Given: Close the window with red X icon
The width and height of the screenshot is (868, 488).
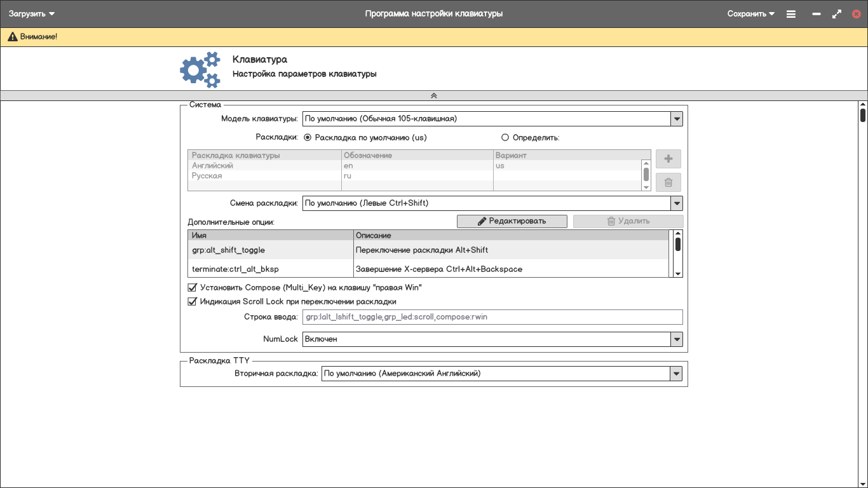Looking at the screenshot, I should click(856, 14).
